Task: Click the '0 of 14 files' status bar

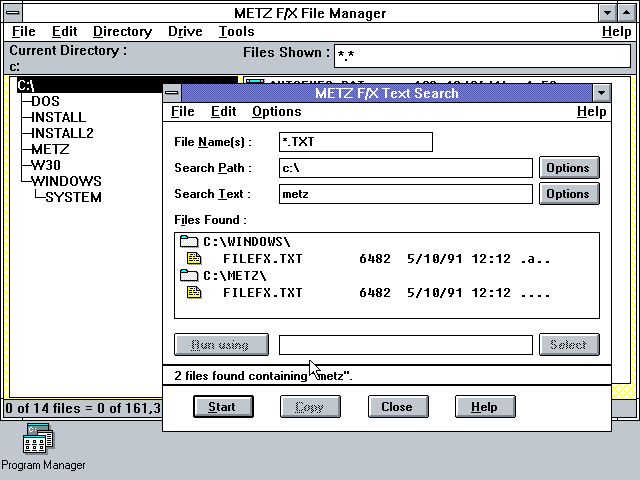Action: [83, 408]
